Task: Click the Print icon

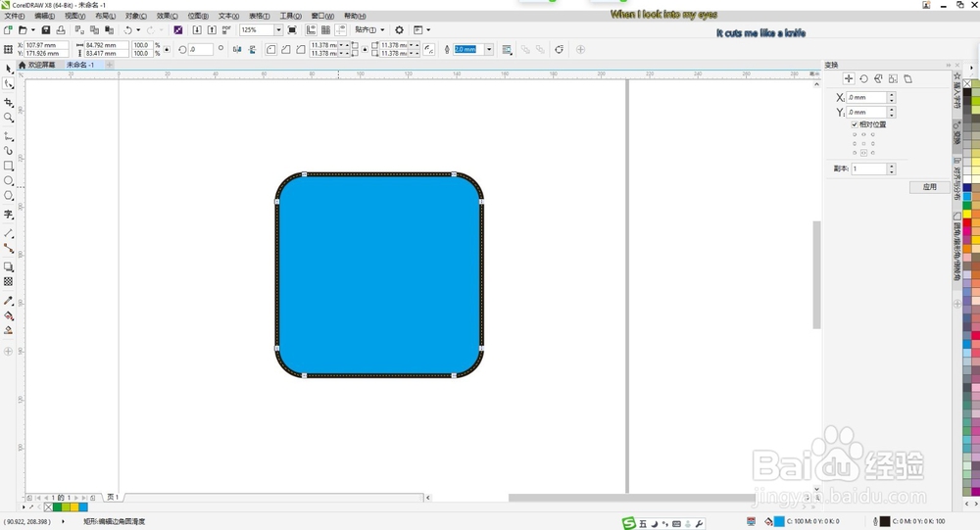Action: pyautogui.click(x=61, y=30)
